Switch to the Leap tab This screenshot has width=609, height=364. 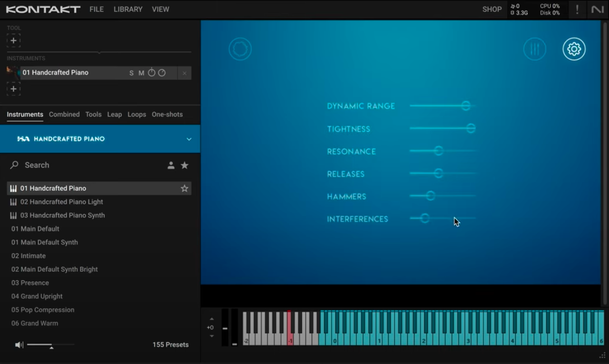tap(114, 115)
